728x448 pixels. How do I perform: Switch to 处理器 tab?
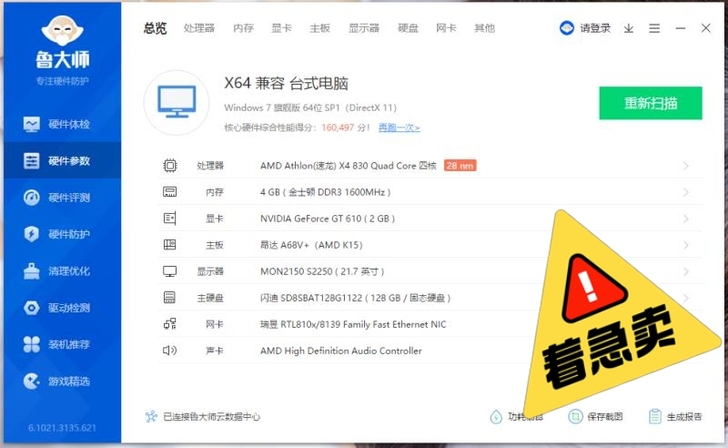[199, 28]
